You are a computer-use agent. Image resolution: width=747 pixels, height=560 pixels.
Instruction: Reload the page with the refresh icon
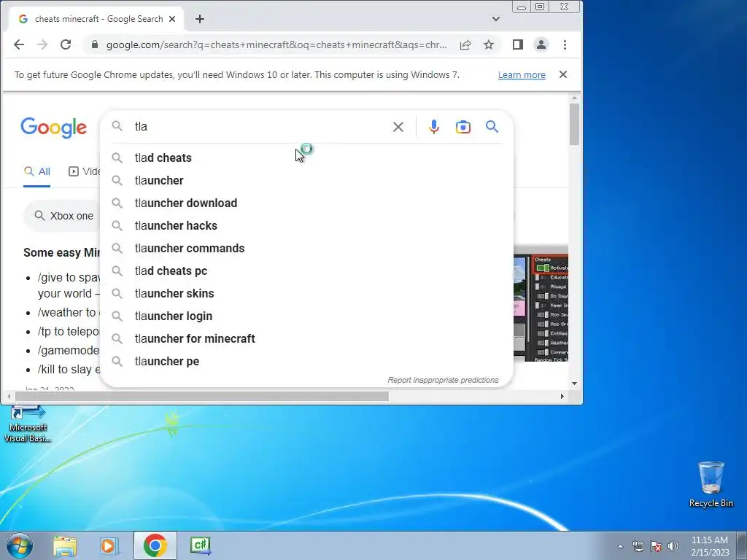point(66,44)
